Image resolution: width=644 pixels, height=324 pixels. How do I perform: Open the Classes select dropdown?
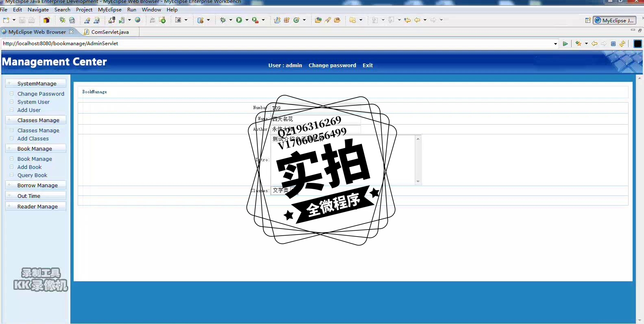tap(285, 190)
